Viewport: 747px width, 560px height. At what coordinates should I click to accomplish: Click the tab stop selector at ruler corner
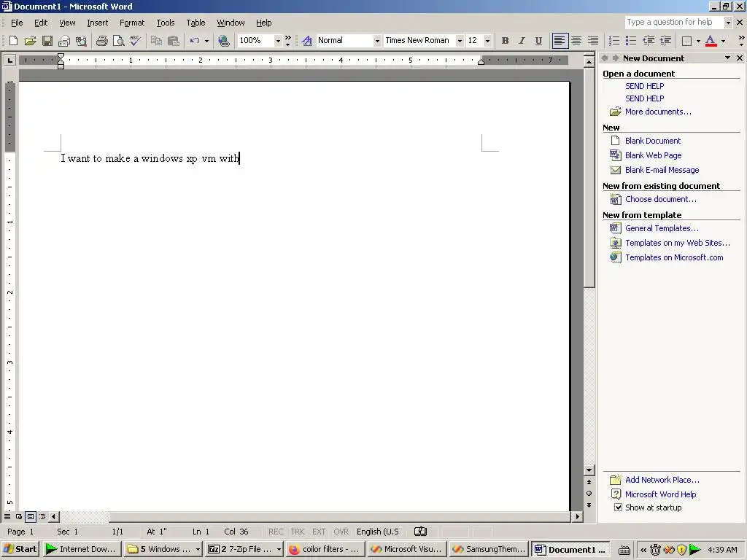click(x=9, y=60)
